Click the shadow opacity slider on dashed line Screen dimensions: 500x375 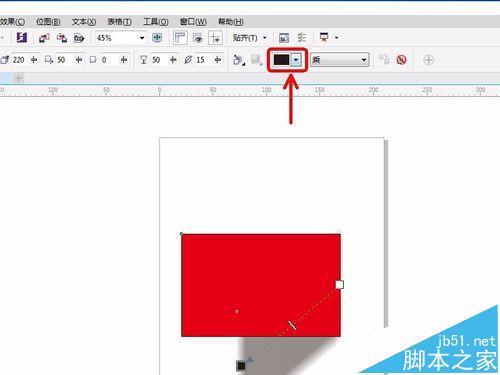coord(292,325)
